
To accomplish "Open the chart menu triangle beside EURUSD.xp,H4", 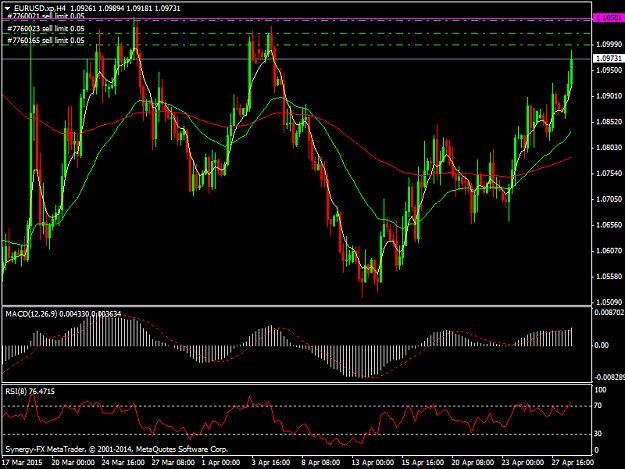I will point(8,8).
